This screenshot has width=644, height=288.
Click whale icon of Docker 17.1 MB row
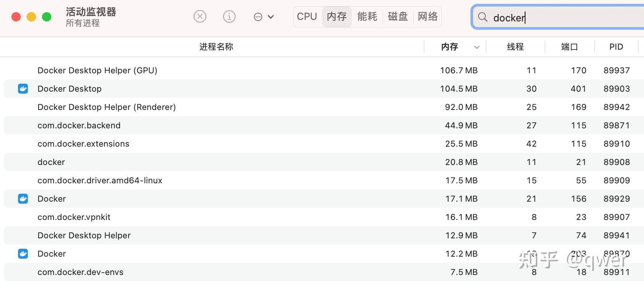23,199
